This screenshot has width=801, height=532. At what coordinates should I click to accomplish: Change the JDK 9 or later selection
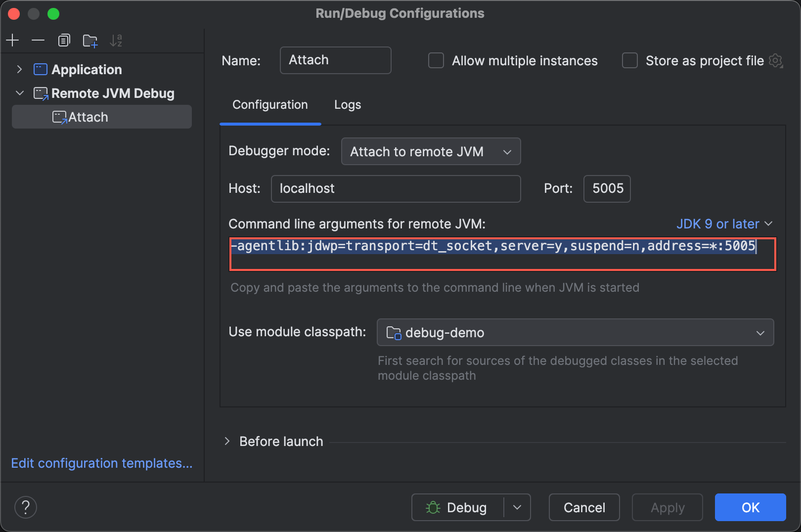[724, 223]
